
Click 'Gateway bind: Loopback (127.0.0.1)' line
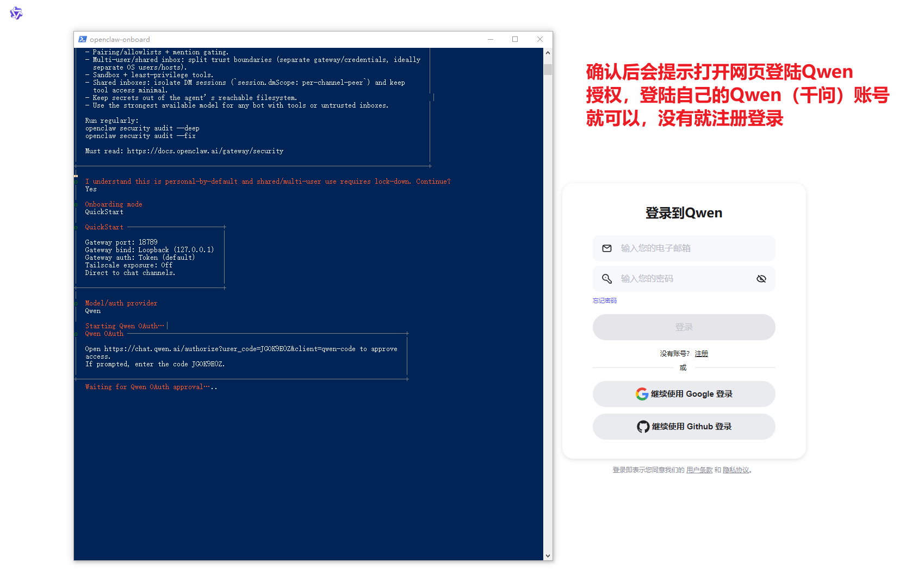click(150, 250)
